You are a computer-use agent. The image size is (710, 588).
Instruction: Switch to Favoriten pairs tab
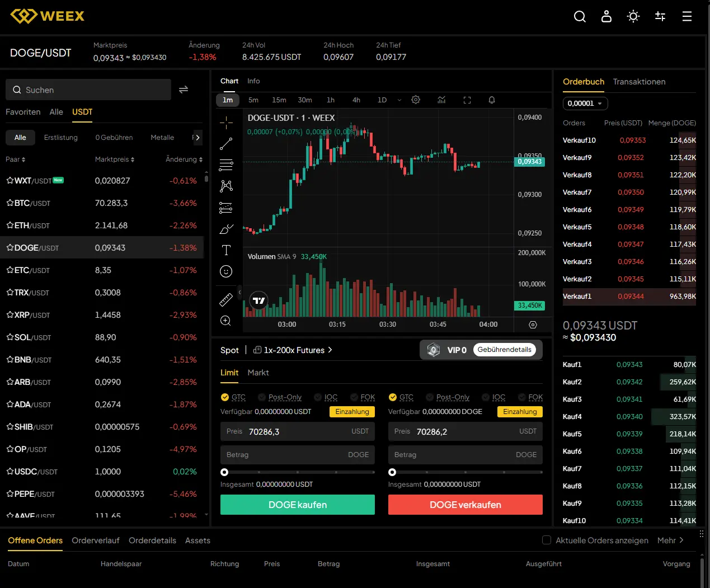tap(23, 112)
